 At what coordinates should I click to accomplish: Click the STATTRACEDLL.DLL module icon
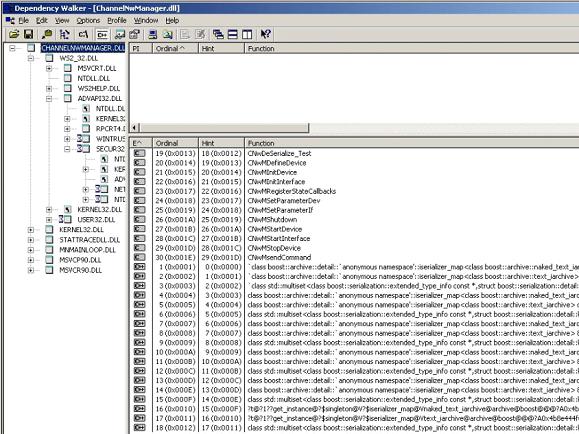coord(49,240)
